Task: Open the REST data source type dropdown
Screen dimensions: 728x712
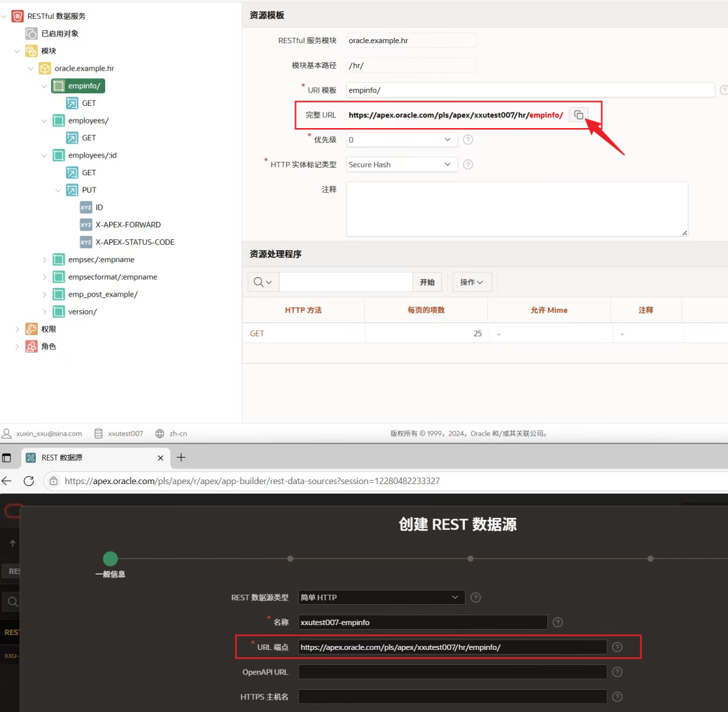Action: coord(381,597)
